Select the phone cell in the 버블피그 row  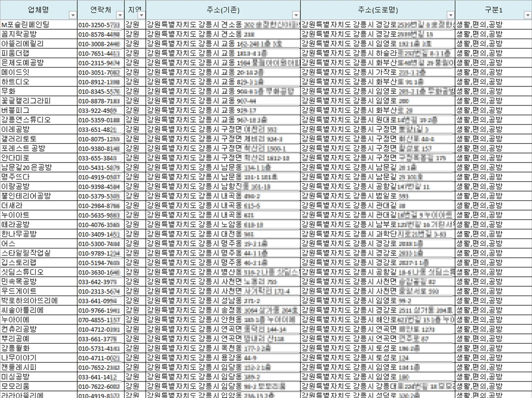pos(101,110)
